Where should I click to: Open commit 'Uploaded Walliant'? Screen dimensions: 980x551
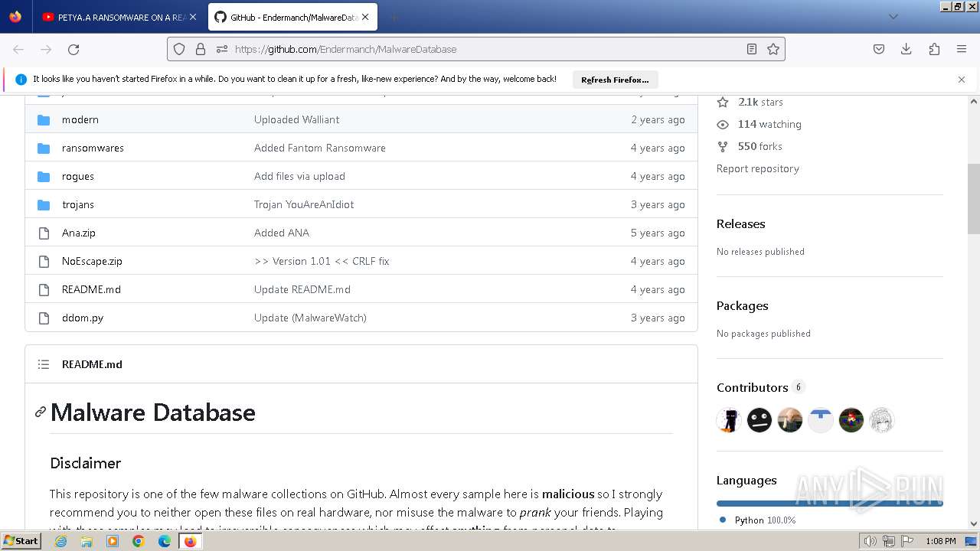(x=297, y=119)
